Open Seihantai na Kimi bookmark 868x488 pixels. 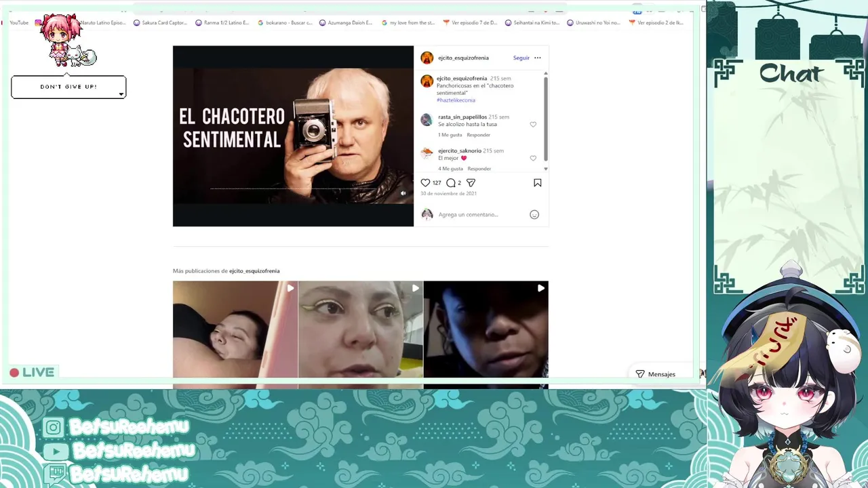[x=532, y=22]
